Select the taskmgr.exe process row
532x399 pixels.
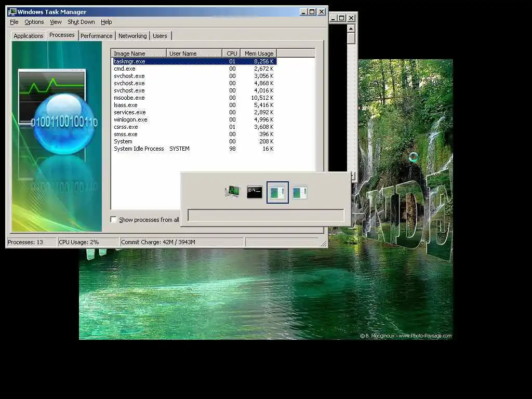coord(194,61)
